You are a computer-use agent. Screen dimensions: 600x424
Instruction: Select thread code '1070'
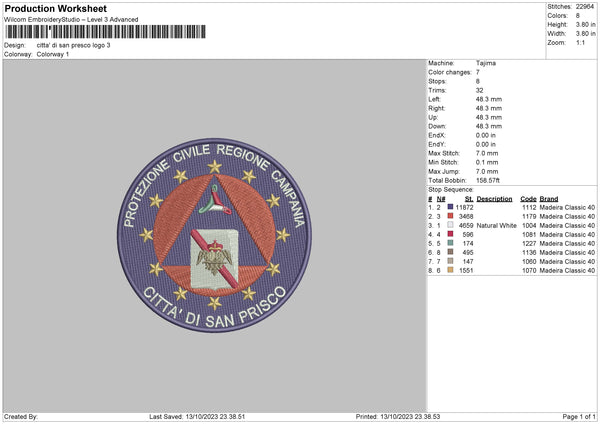529,271
